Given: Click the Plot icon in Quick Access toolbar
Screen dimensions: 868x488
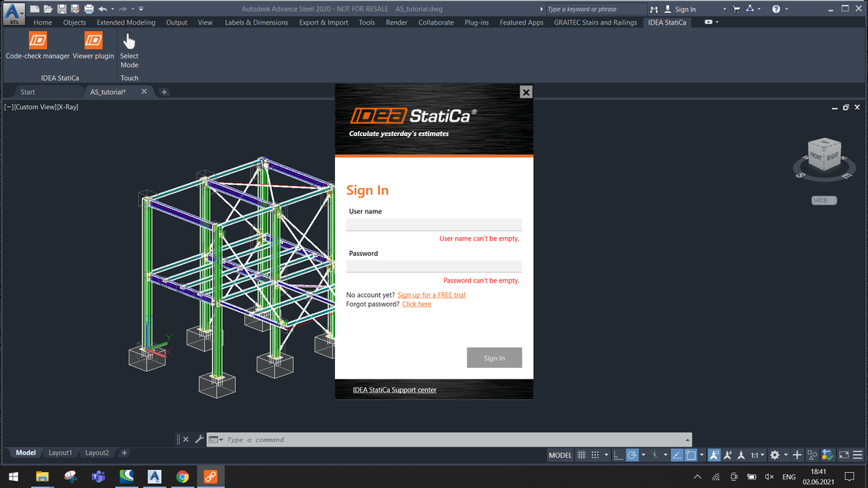Looking at the screenshot, I should tap(88, 8).
